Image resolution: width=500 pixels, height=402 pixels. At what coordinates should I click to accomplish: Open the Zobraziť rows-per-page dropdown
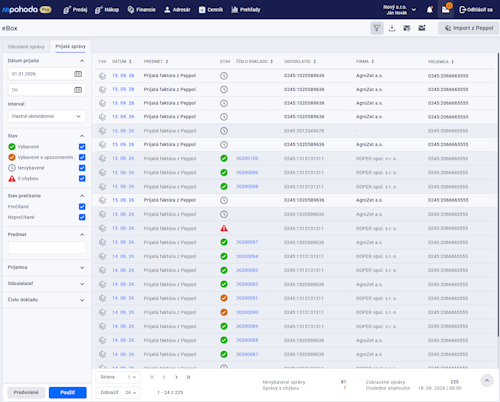pos(118,392)
